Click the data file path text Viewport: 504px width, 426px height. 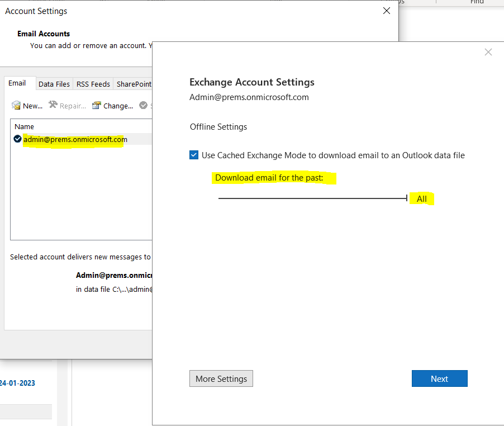click(x=114, y=290)
